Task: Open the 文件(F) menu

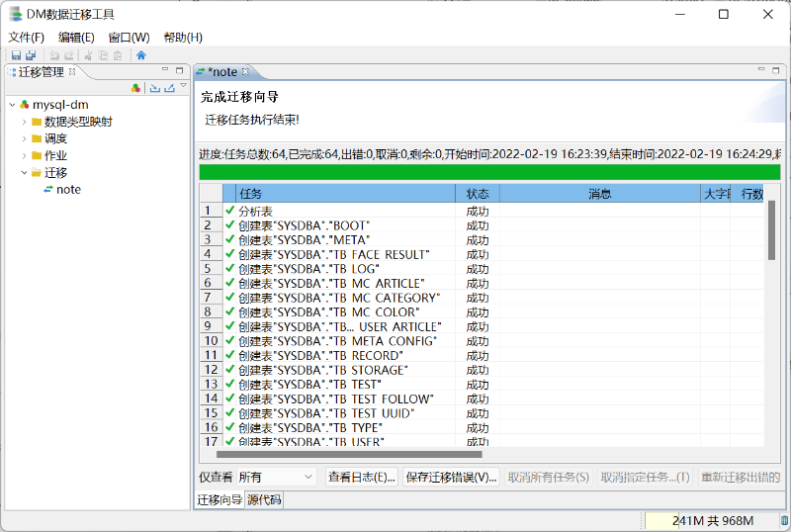Action: click(x=27, y=38)
